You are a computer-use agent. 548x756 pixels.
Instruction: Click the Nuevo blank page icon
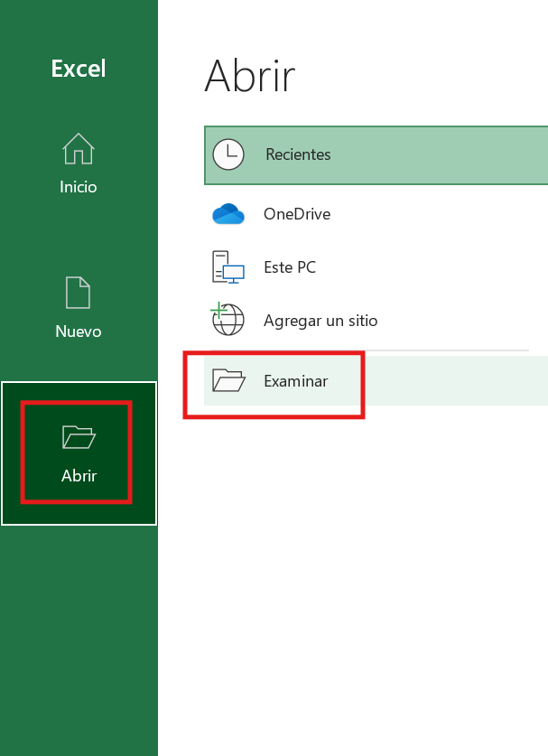79,293
